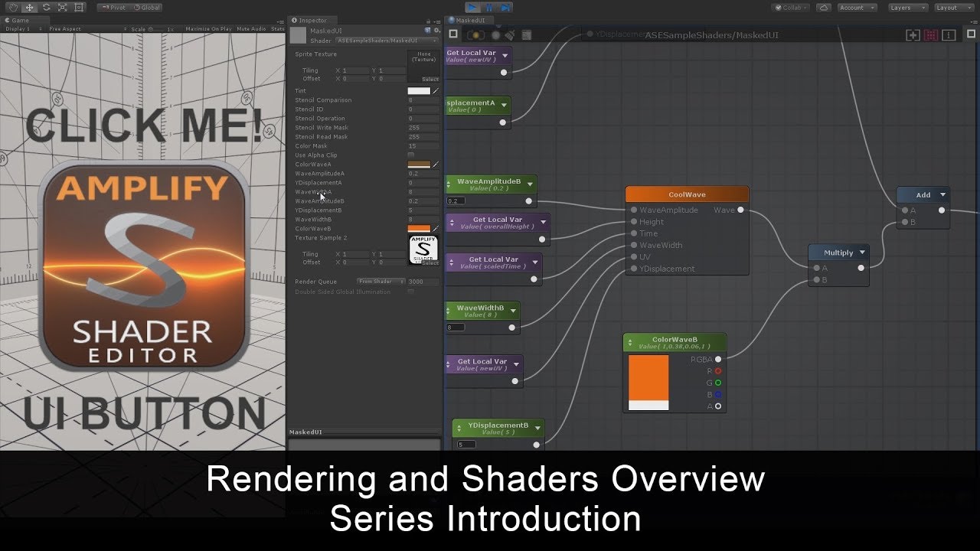
Task: Click the cloud services icon
Action: (x=823, y=8)
